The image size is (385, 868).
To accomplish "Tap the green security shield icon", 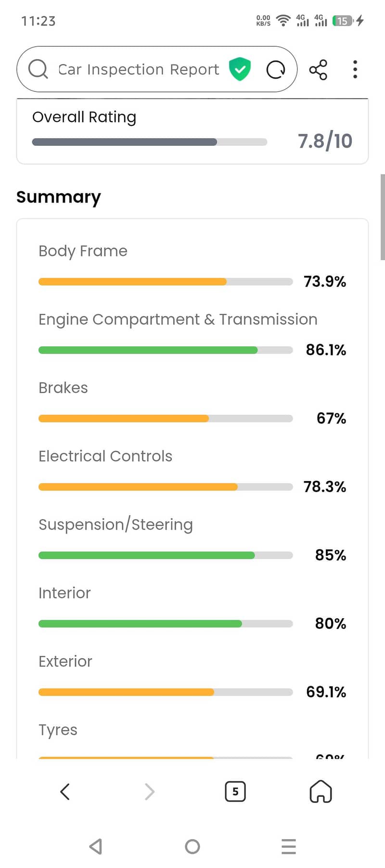I will 240,69.
